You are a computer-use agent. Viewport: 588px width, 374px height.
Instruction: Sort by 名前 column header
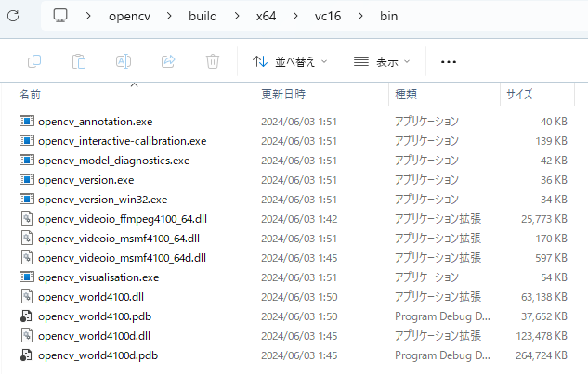tap(30, 94)
